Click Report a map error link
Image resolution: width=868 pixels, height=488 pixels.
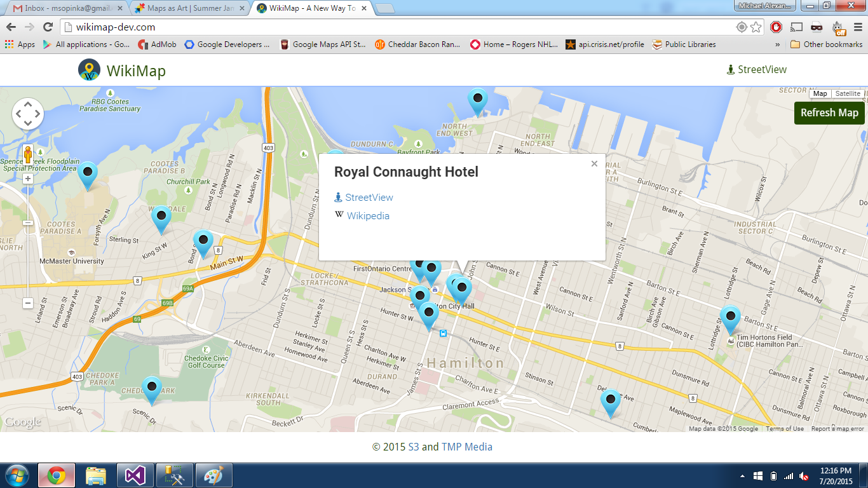837,429
